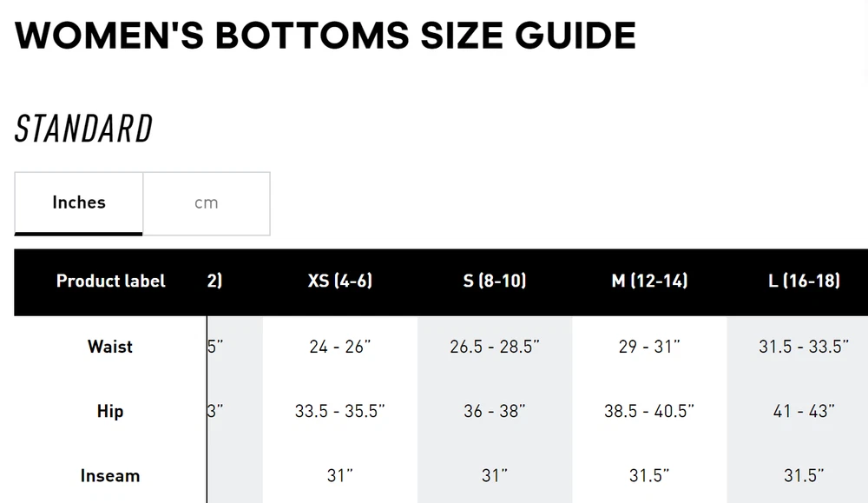Select the S hip cell 36 - 38"
Image resolution: width=868 pixels, height=503 pixels.
[495, 411]
